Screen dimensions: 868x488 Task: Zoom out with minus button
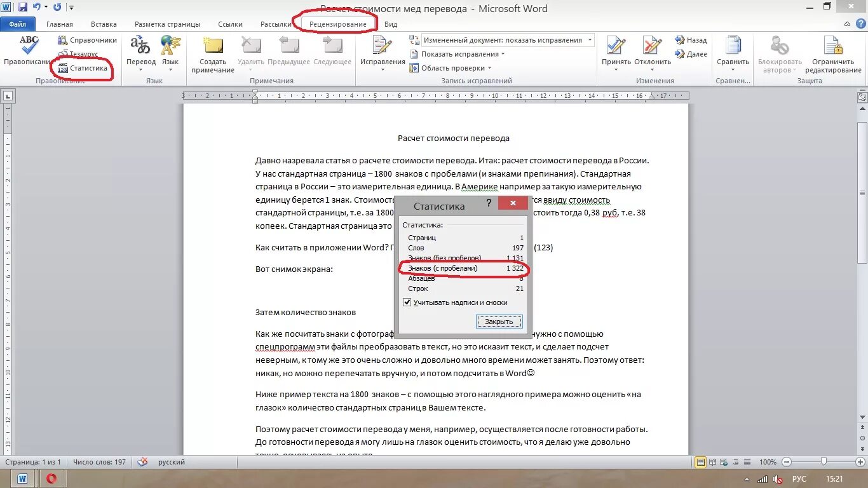[x=787, y=462]
